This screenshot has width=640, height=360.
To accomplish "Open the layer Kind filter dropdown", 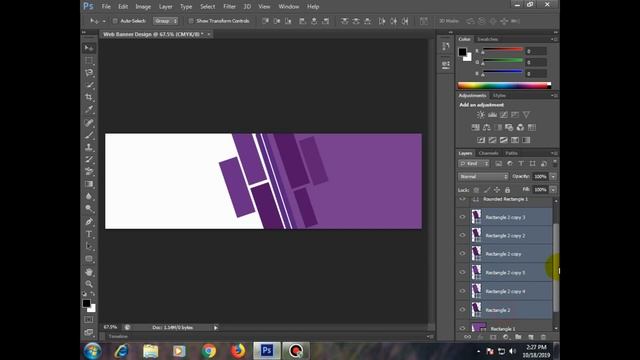I will [x=474, y=164].
